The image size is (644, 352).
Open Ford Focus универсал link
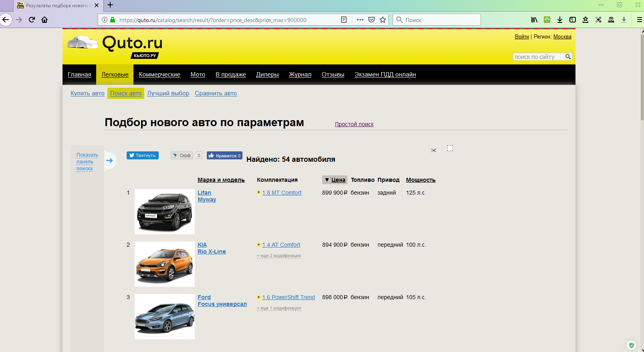tap(222, 301)
